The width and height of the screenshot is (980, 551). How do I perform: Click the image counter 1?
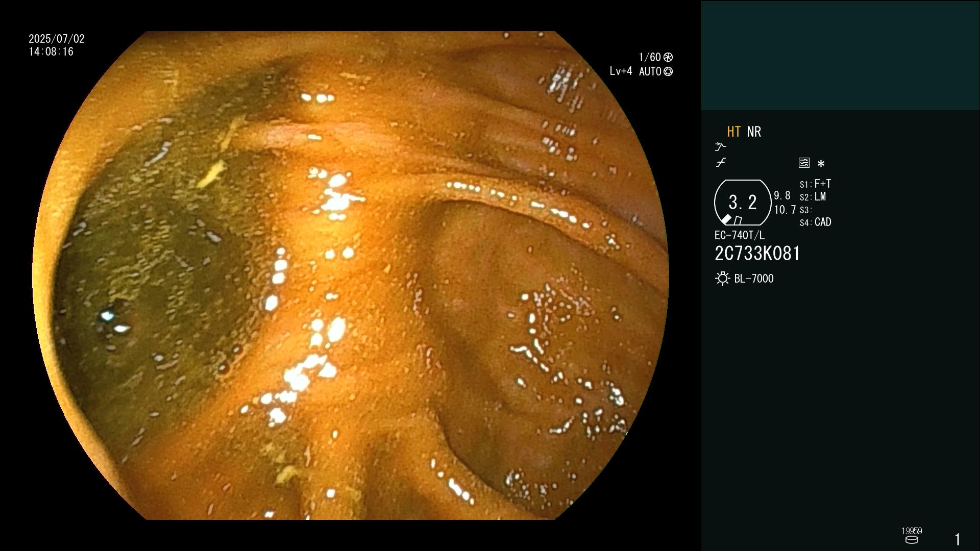tap(958, 539)
